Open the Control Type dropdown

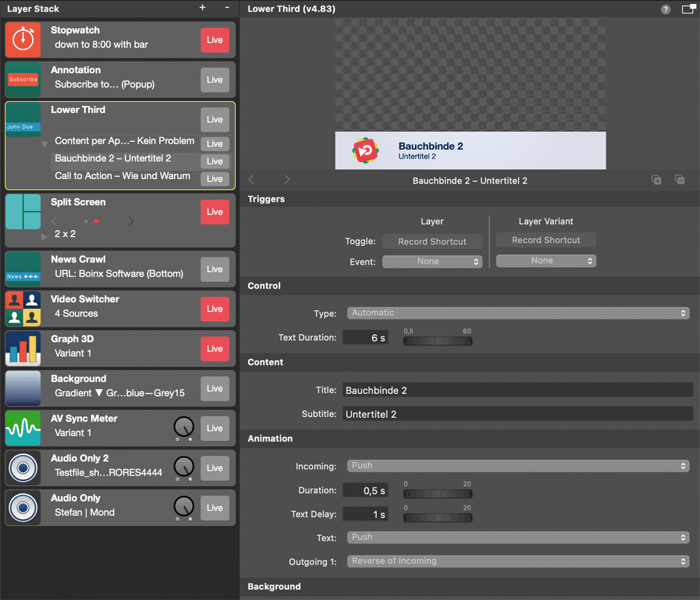point(517,313)
